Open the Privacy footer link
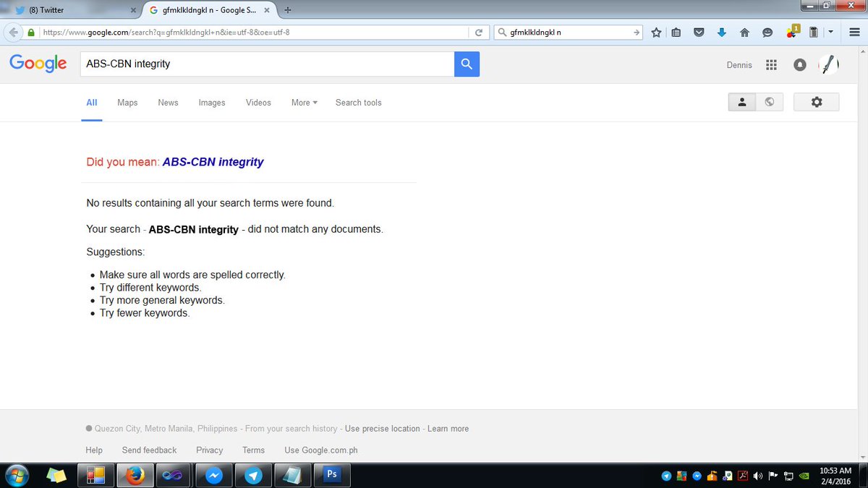 [210, 450]
